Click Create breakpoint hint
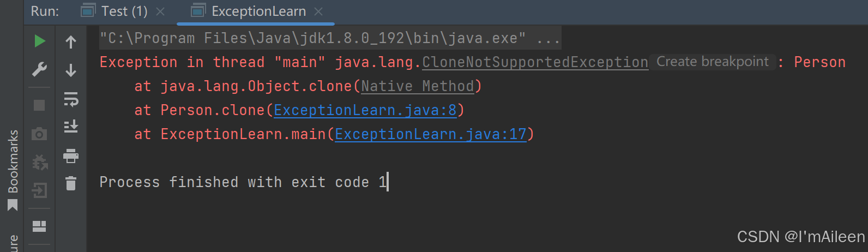 tap(712, 62)
